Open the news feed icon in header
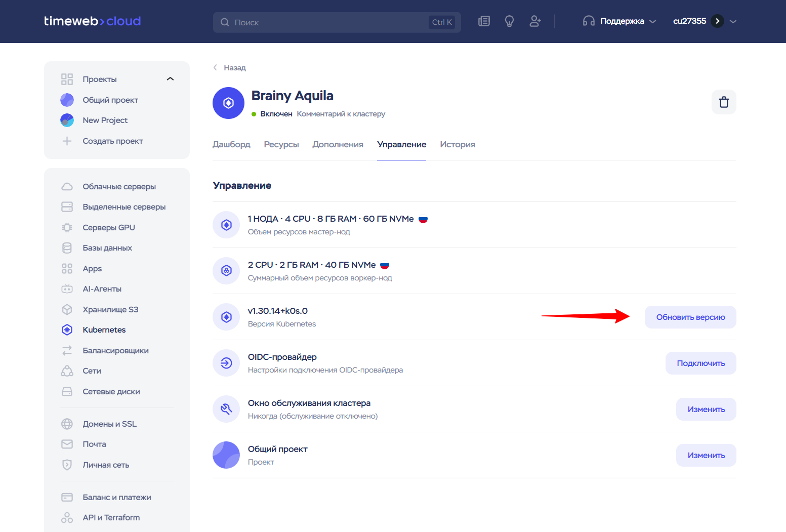The height and width of the screenshot is (532, 786). click(x=484, y=21)
